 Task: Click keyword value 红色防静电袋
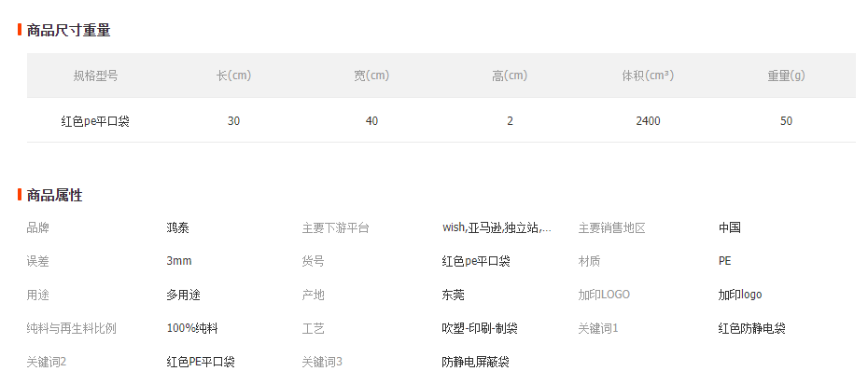(751, 328)
